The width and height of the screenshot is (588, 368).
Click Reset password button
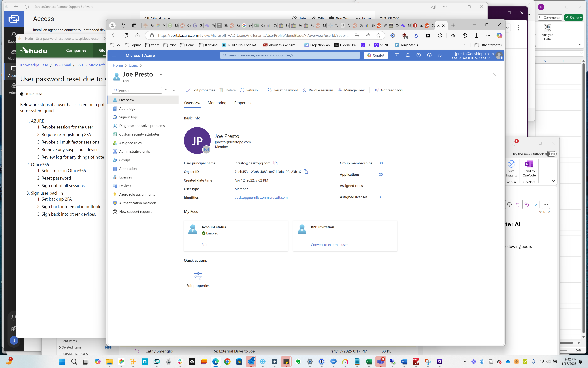point(283,90)
